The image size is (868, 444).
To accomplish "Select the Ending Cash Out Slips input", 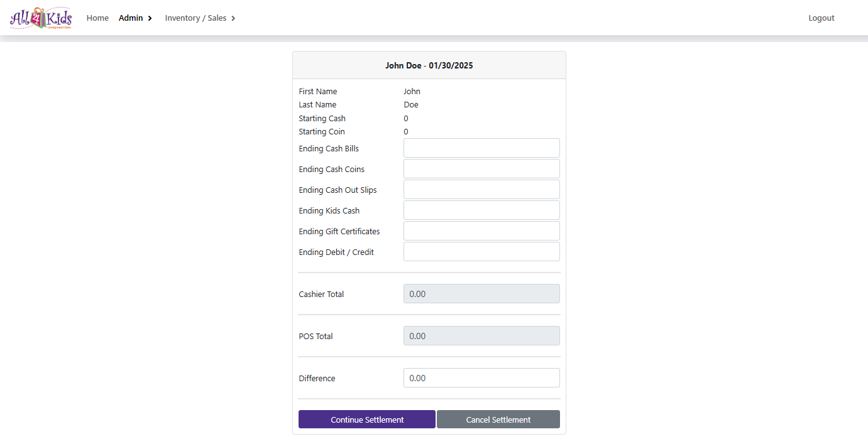I will coord(481,190).
